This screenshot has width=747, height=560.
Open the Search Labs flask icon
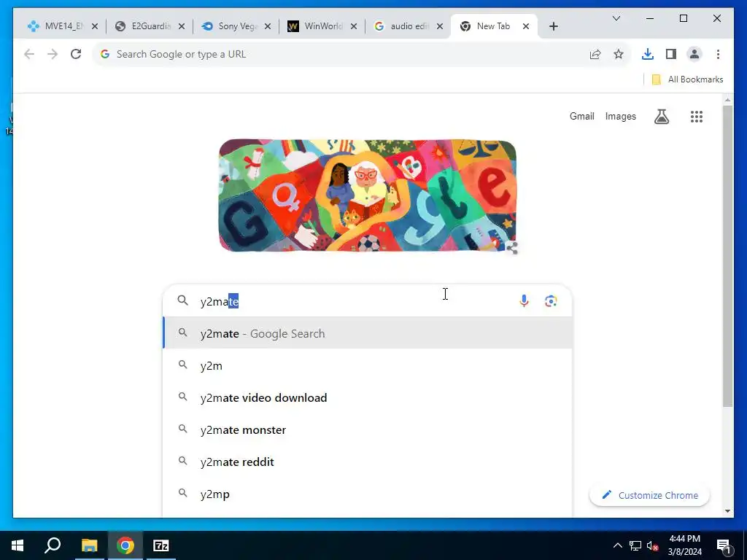661,117
